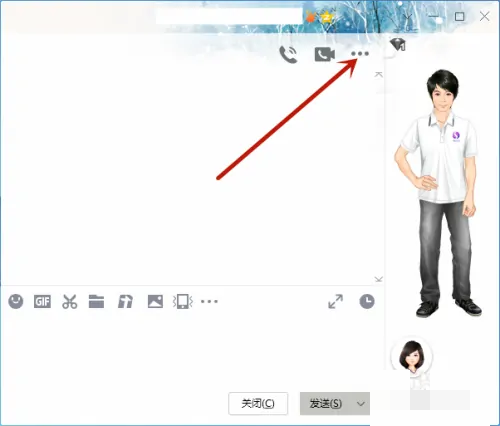
Task: Click the scroll-to-top arrow of the message area
Action: (378, 74)
